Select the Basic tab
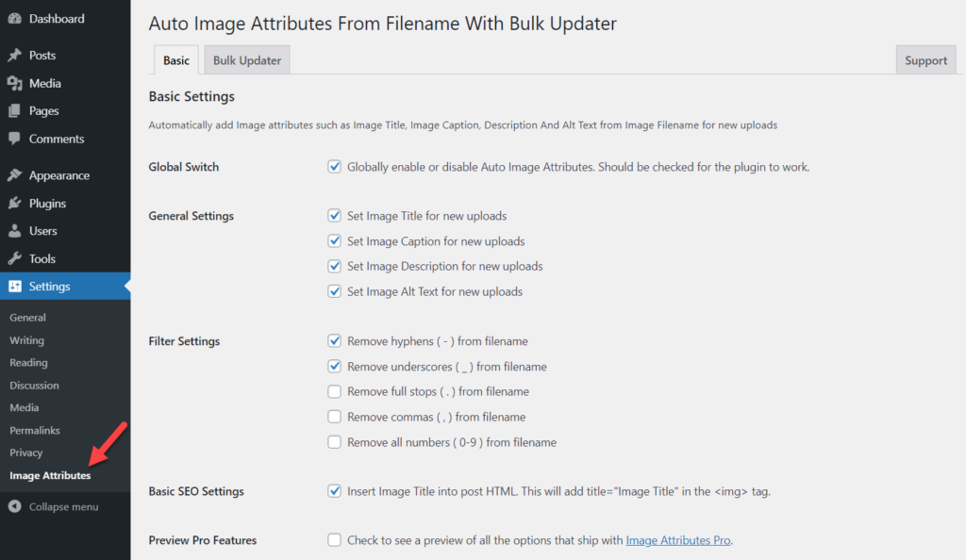This screenshot has width=966, height=560. (x=176, y=60)
